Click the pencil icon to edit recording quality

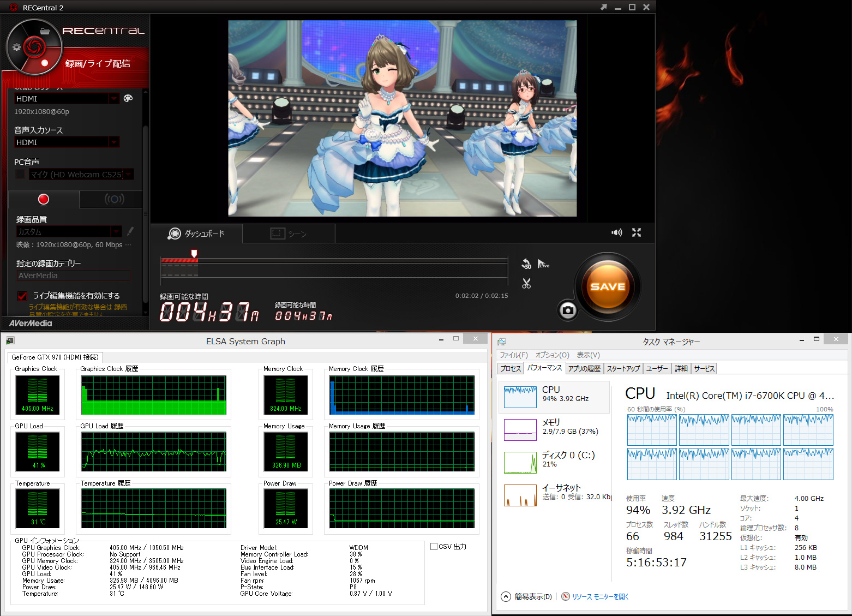click(x=130, y=231)
